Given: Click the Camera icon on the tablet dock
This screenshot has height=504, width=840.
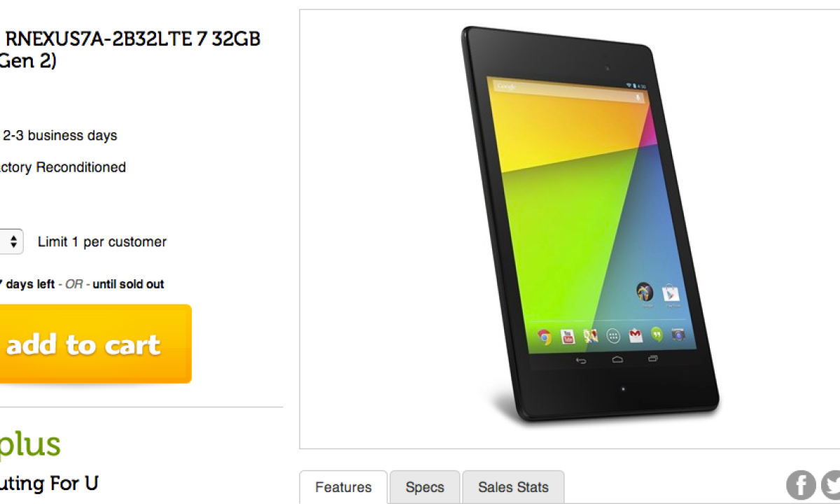Looking at the screenshot, I should (678, 334).
